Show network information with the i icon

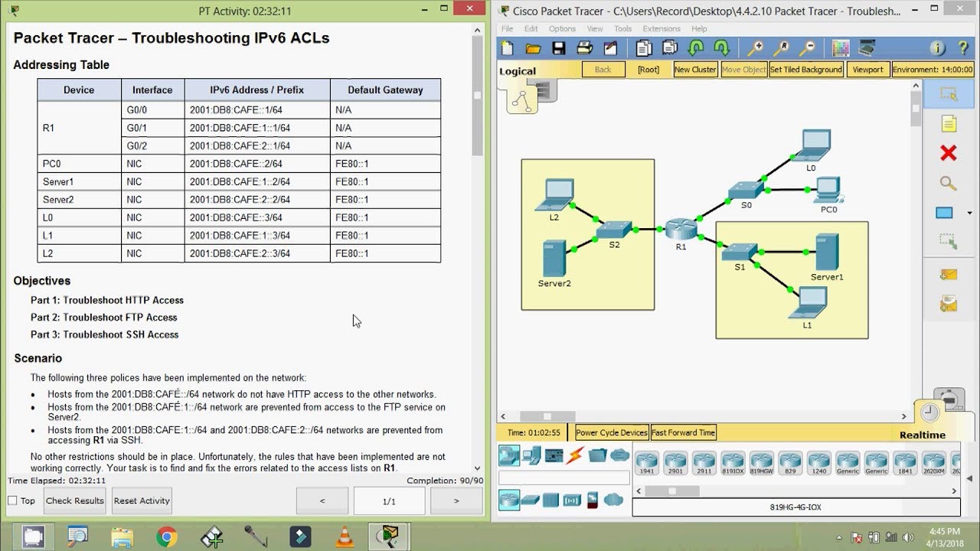937,48
